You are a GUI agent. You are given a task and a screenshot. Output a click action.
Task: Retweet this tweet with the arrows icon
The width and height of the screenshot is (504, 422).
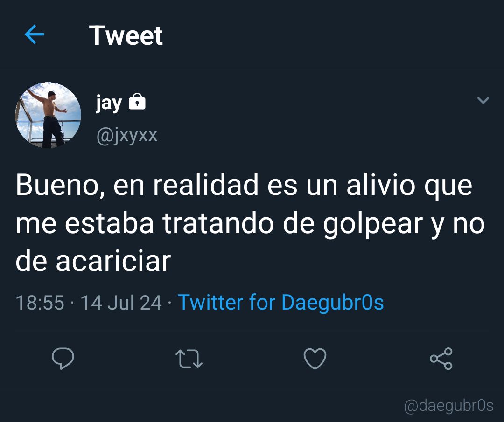coord(189,359)
